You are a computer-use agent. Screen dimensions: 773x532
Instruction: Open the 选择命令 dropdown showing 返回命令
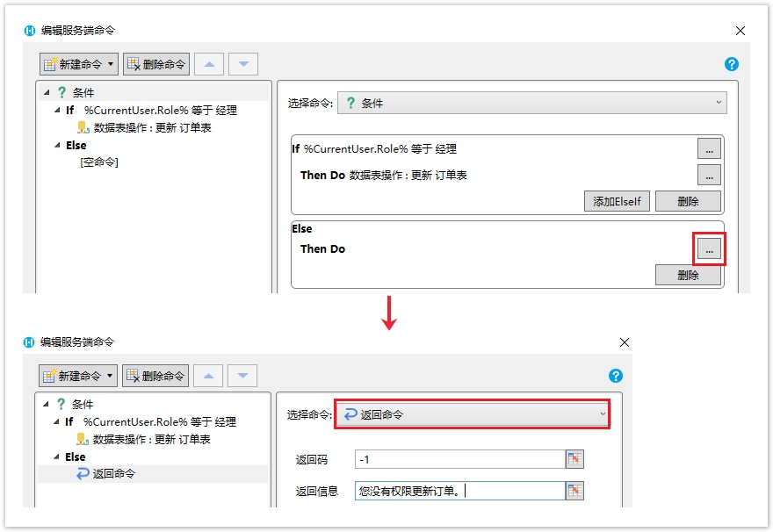tap(472, 414)
